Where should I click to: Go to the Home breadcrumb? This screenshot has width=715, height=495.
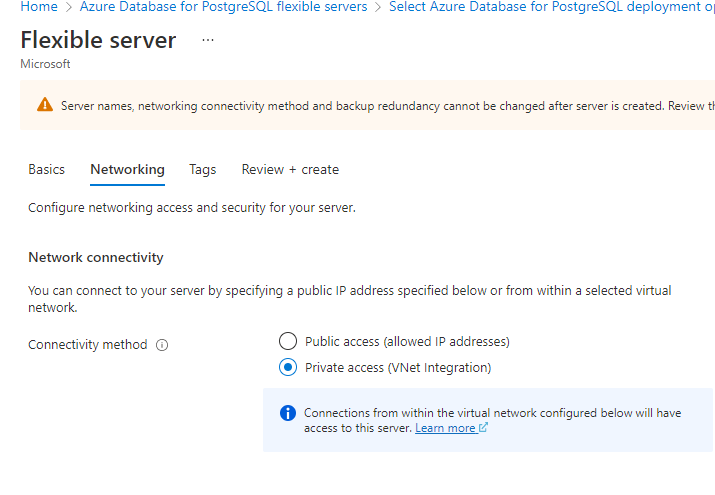coord(39,7)
